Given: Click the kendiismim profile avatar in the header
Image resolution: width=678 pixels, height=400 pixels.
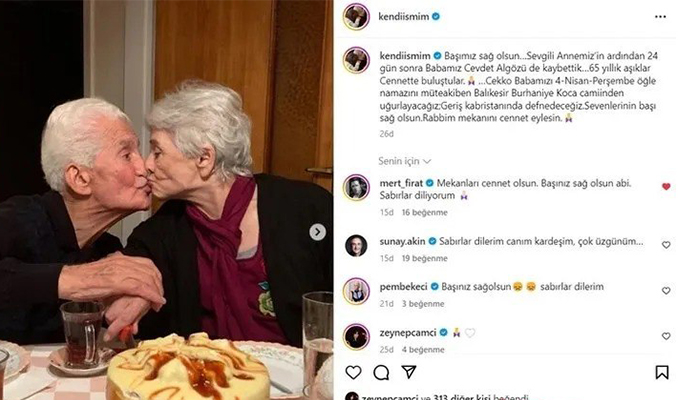Looking at the screenshot, I should point(356,17).
